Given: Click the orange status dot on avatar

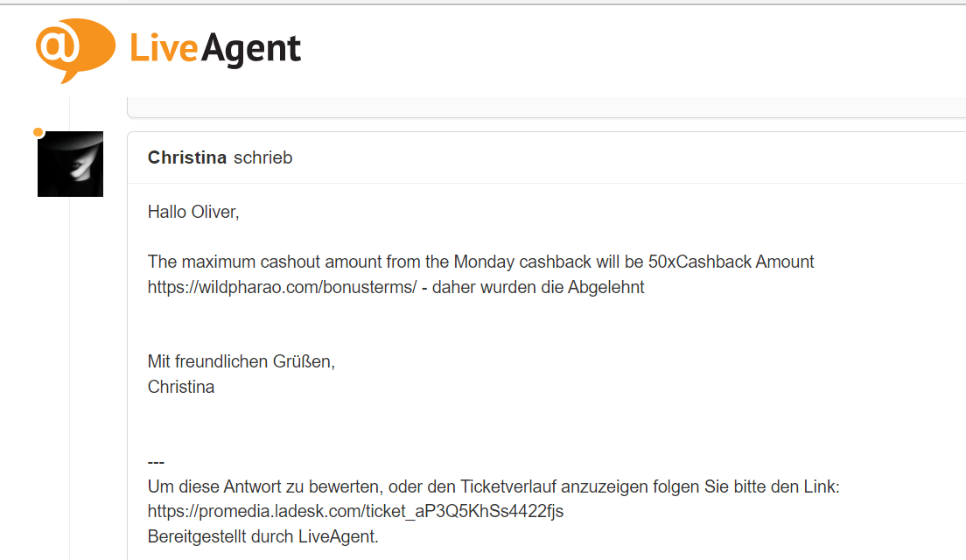Looking at the screenshot, I should 38,132.
